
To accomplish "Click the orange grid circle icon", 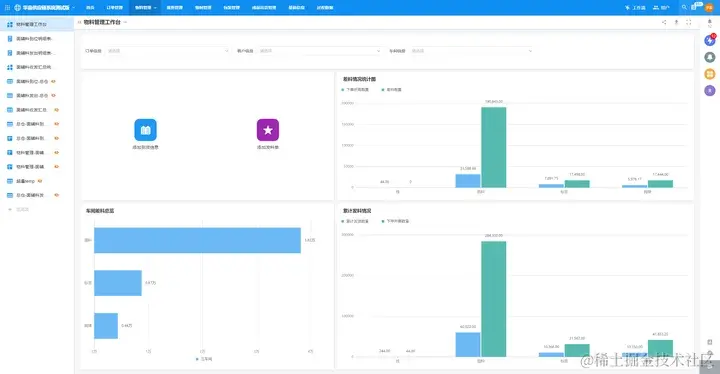I will tap(710, 74).
